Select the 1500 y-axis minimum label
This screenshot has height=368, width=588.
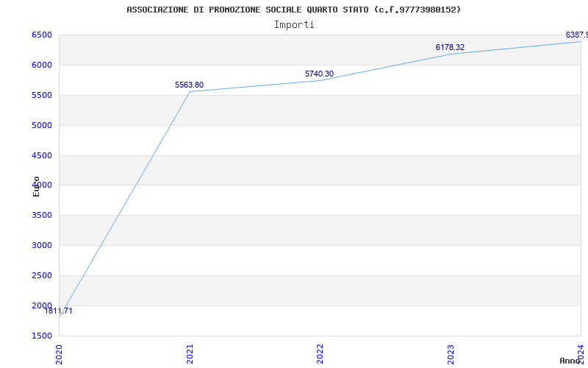tap(42, 336)
